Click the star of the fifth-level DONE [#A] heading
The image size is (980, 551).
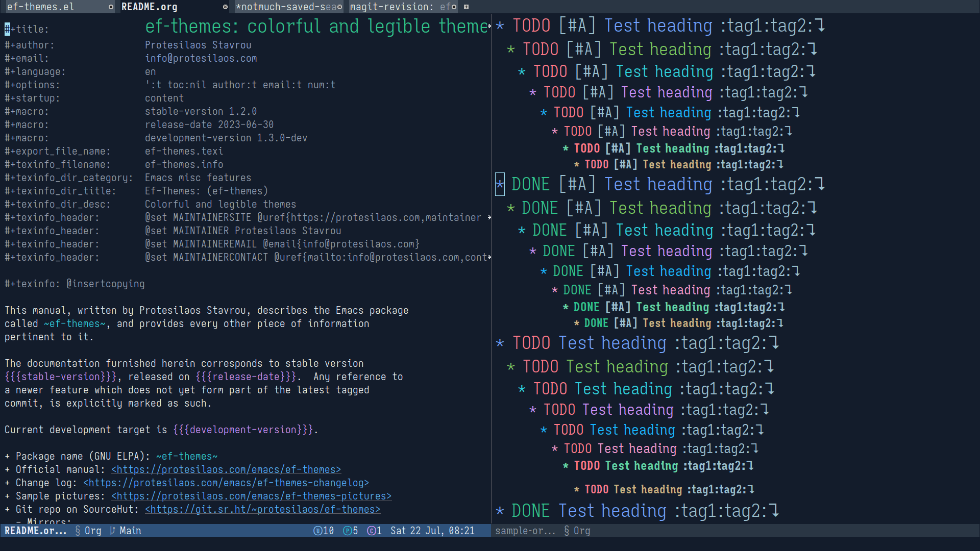click(544, 271)
